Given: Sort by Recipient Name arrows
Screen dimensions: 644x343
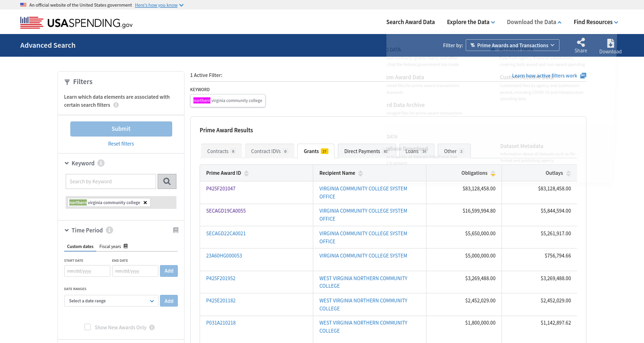Looking at the screenshot, I should (360, 173).
